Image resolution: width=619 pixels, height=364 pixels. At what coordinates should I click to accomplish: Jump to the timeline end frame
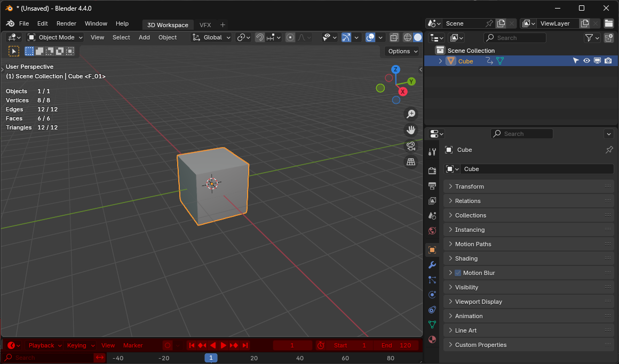click(245, 345)
